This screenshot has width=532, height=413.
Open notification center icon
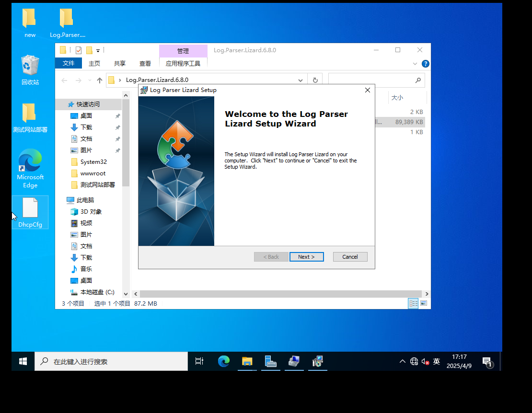pyautogui.click(x=487, y=362)
